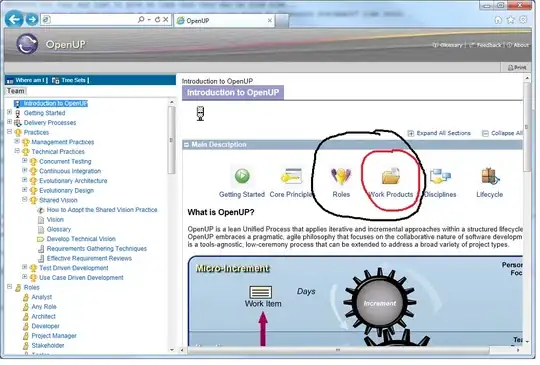
Task: Open How to Adopt the Shared Vision Practice
Action: 102,210
